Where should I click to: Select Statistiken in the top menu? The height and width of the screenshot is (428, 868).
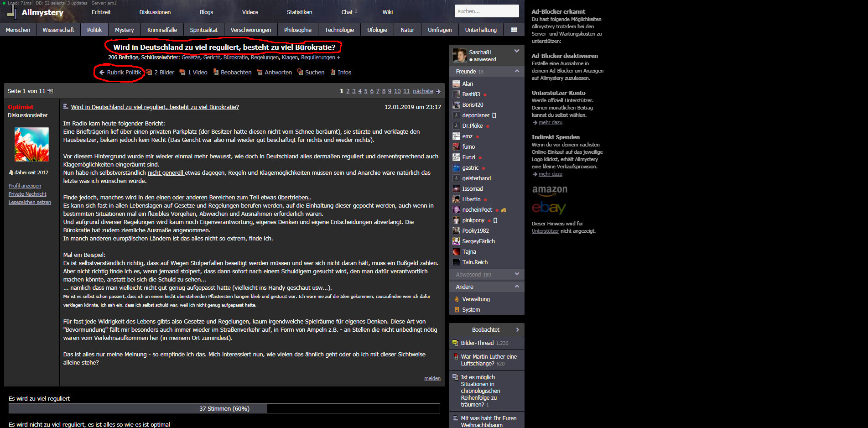click(x=299, y=12)
